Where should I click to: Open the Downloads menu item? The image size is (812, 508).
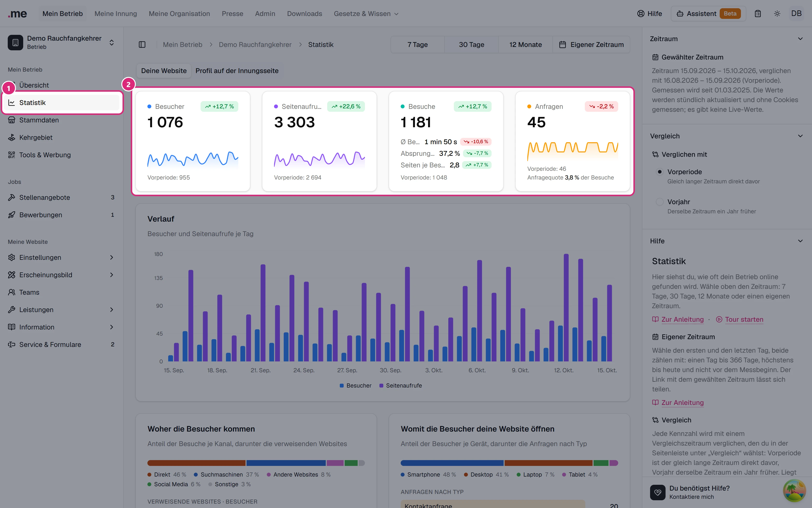(304, 14)
